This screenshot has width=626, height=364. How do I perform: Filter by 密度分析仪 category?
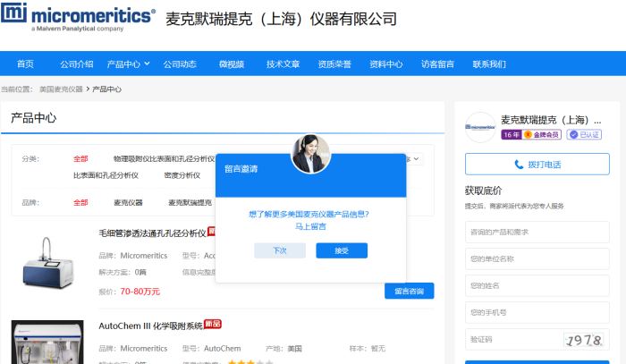tap(182, 175)
